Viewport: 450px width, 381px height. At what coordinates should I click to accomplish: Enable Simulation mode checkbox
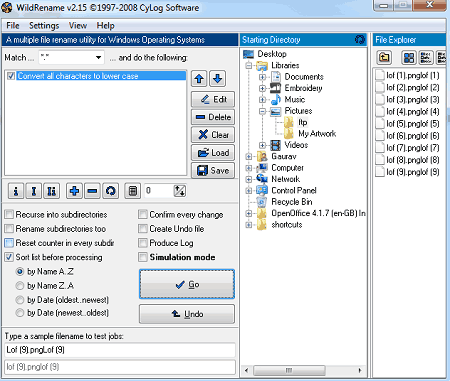(x=143, y=257)
